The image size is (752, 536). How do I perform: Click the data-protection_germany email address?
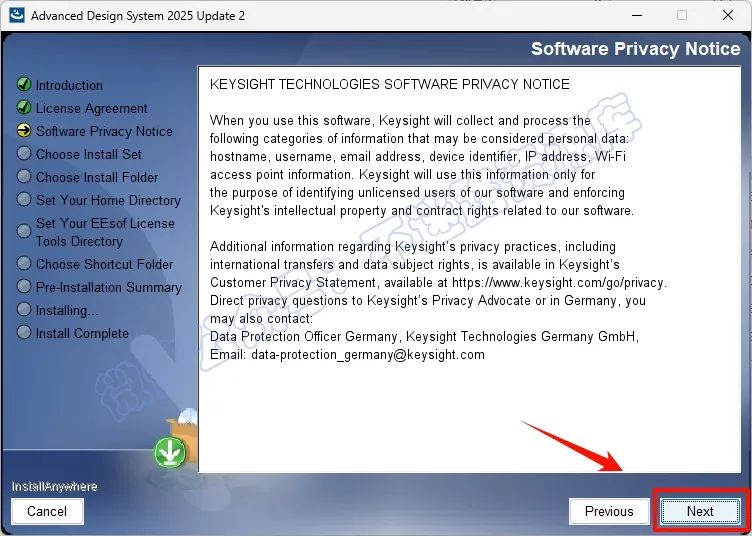click(x=368, y=355)
